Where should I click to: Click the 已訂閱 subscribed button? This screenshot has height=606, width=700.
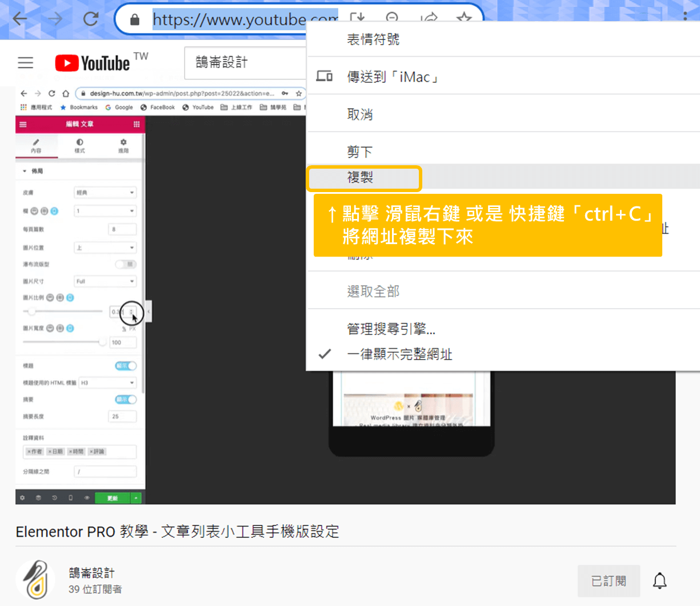click(x=609, y=581)
